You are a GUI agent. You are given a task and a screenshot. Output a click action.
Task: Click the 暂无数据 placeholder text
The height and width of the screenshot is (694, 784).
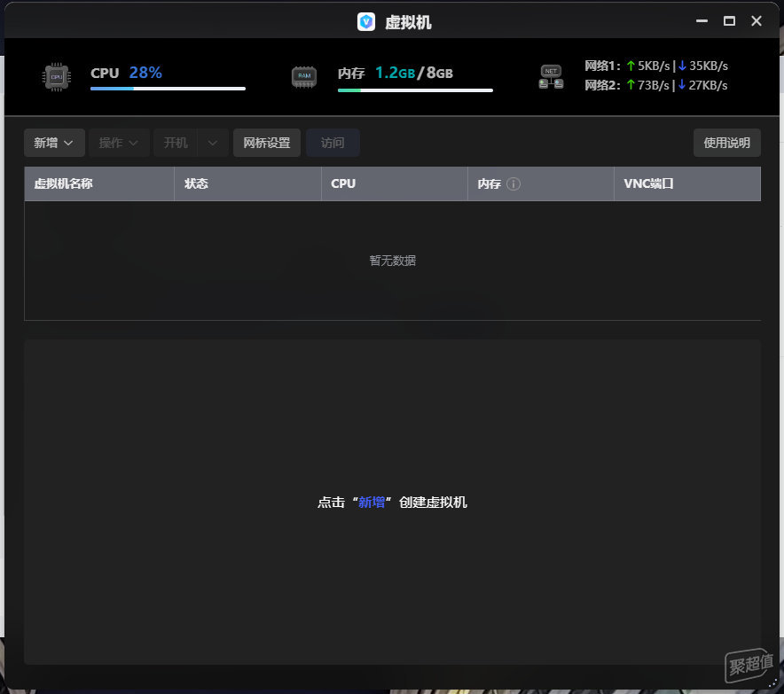click(x=393, y=261)
